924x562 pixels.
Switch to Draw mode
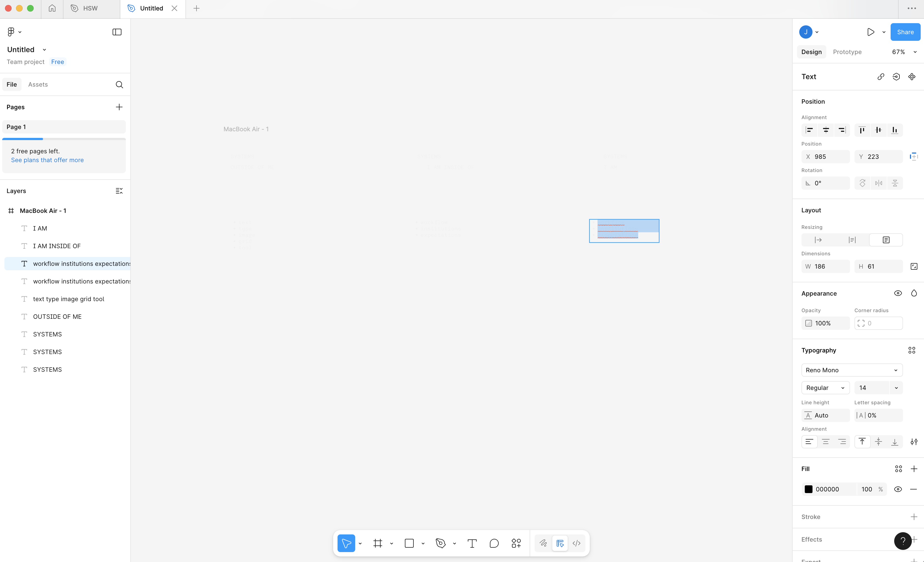pyautogui.click(x=543, y=543)
